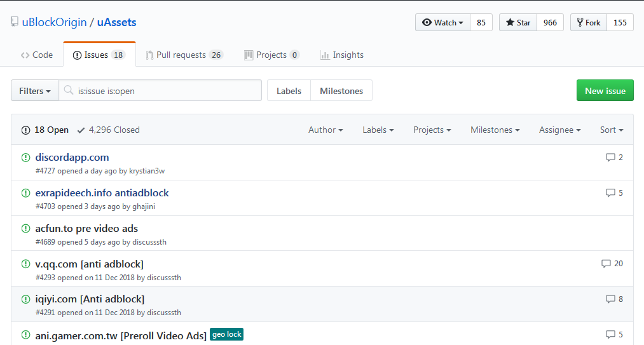
Task: Click the geo lock label
Action: 226,334
